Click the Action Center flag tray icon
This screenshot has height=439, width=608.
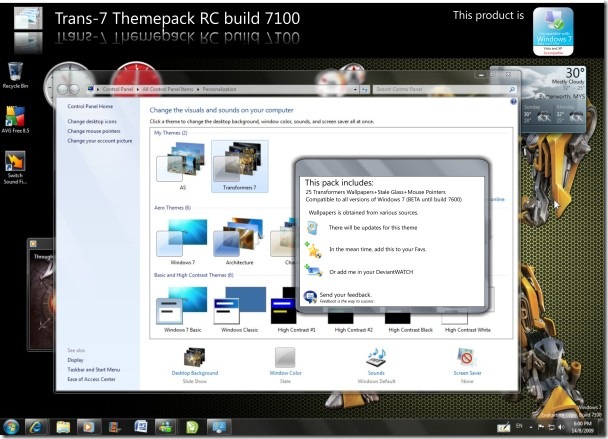[x=541, y=427]
